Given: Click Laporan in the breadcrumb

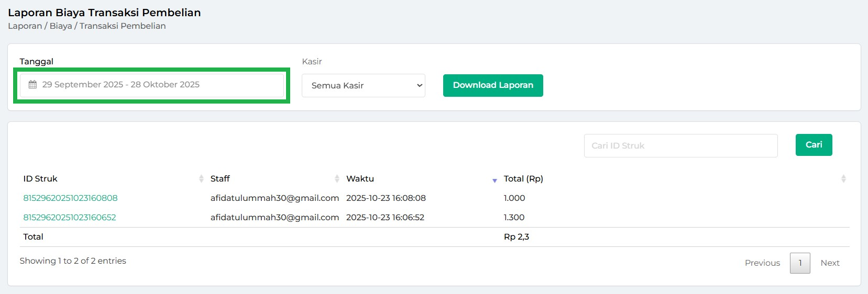Looking at the screenshot, I should pos(25,26).
